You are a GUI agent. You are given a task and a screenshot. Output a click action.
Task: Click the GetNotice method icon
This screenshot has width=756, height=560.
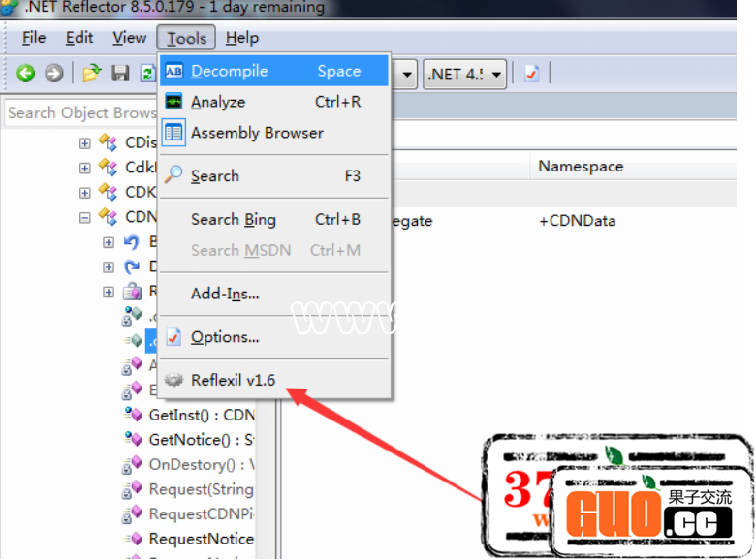point(133,439)
